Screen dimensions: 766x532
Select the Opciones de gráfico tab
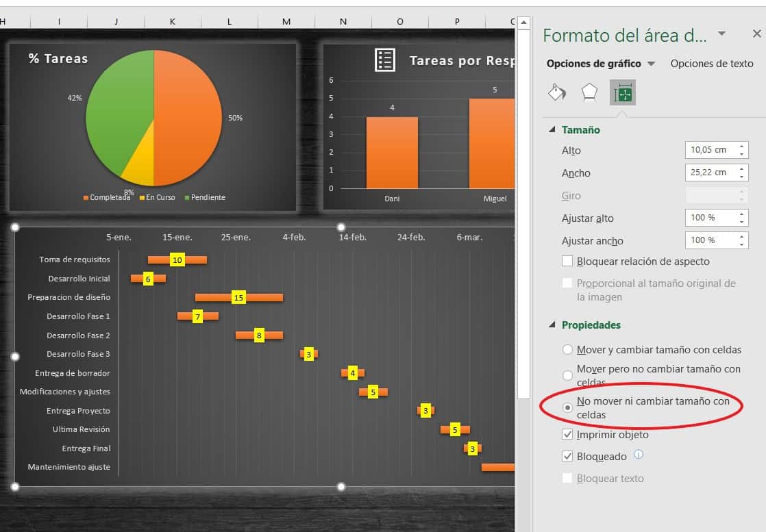click(x=593, y=64)
